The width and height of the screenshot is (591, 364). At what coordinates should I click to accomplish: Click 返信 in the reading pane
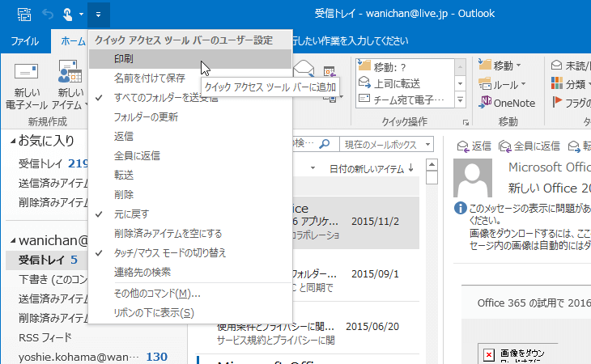pos(474,146)
